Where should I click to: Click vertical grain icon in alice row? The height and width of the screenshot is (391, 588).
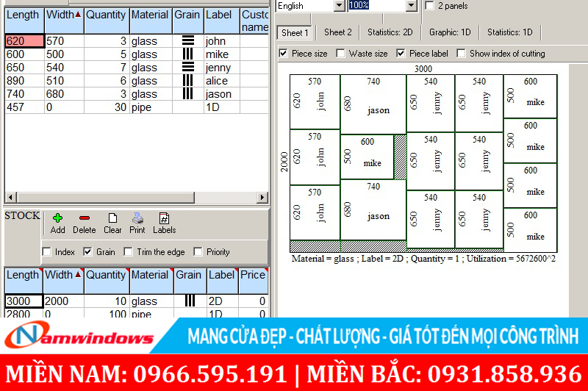point(188,81)
